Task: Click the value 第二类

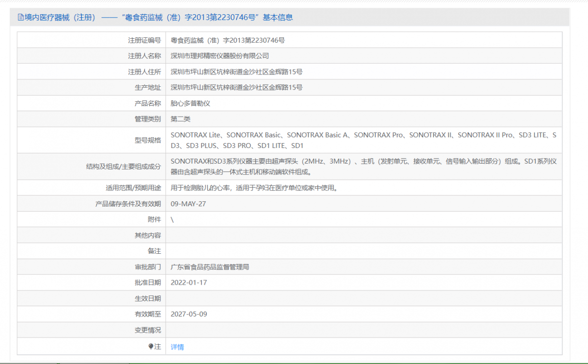Action: (180, 119)
